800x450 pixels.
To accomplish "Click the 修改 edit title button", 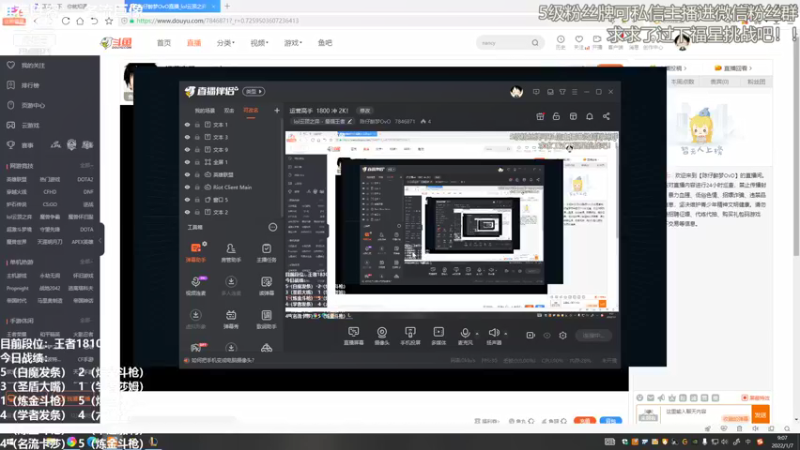I will click(364, 110).
